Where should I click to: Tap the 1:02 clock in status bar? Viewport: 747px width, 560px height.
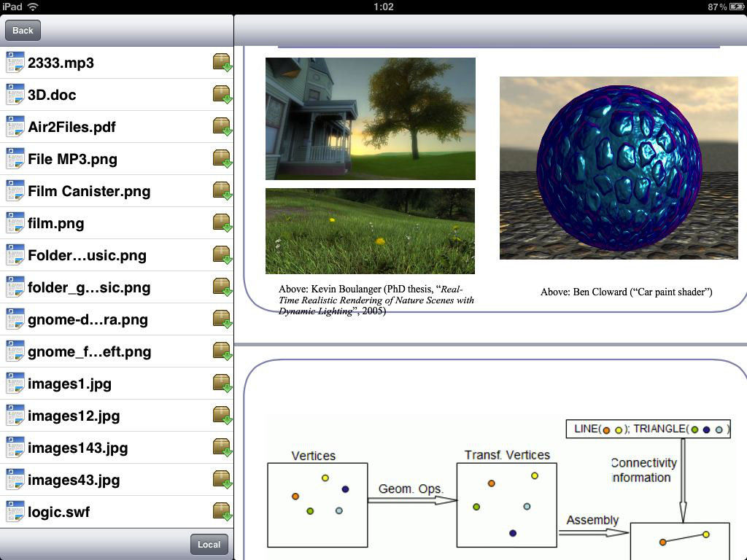click(x=384, y=7)
